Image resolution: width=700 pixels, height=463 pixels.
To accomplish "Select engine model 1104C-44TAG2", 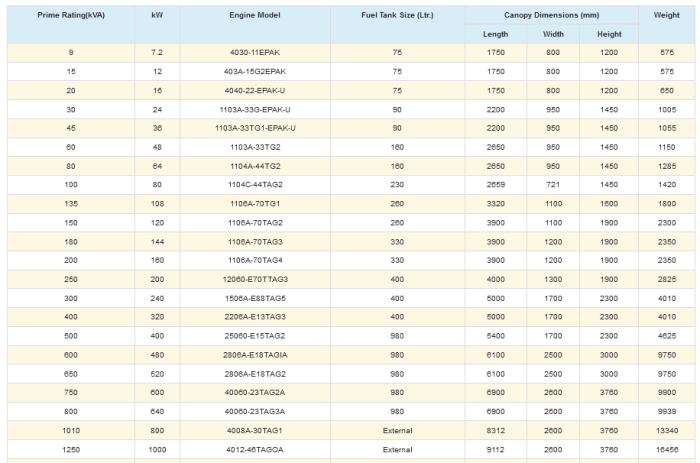I will [x=255, y=185].
